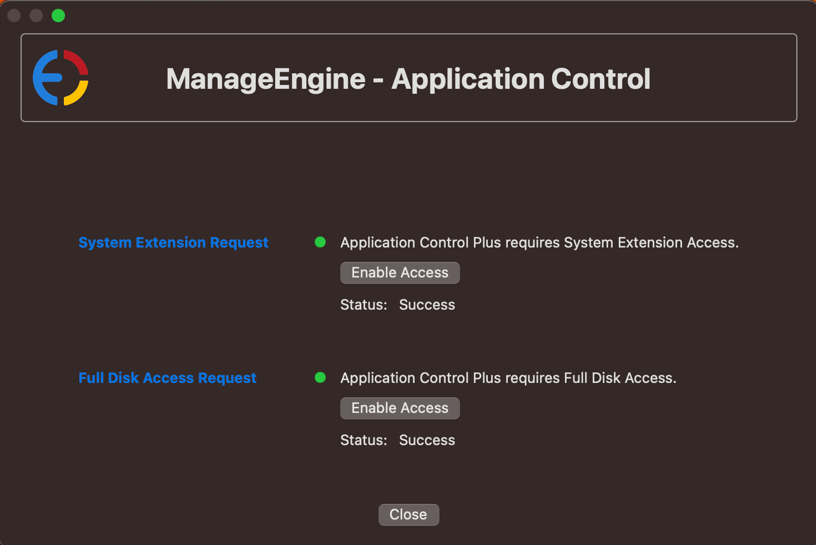Click 'Status:' label under Full Disk request
The height and width of the screenshot is (545, 816).
[363, 440]
